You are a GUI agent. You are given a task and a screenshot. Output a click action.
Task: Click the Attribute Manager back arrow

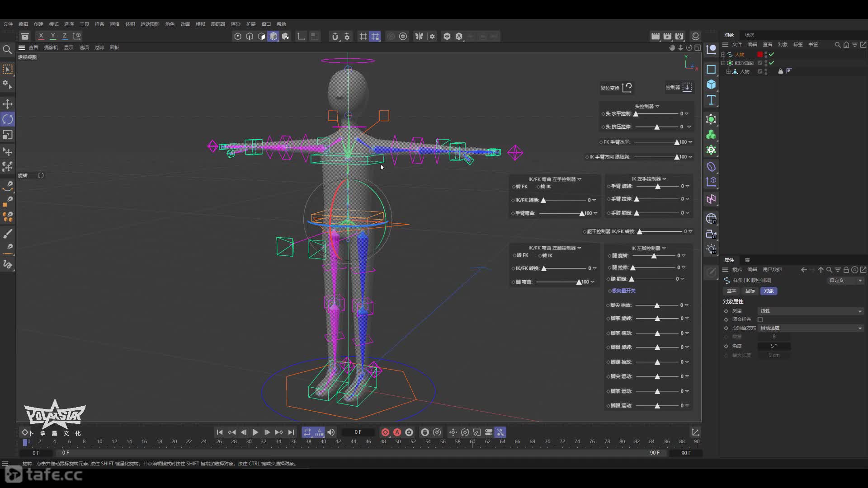[x=803, y=270]
